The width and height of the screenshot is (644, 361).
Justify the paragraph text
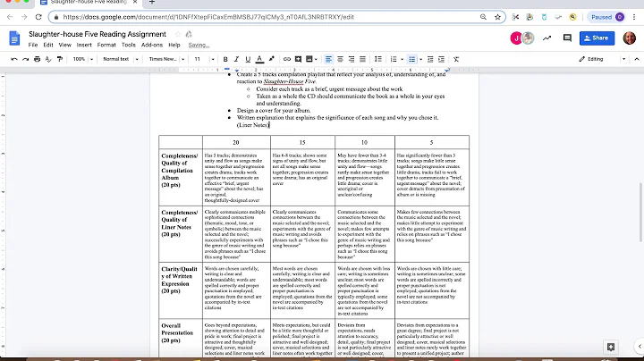click(x=362, y=59)
